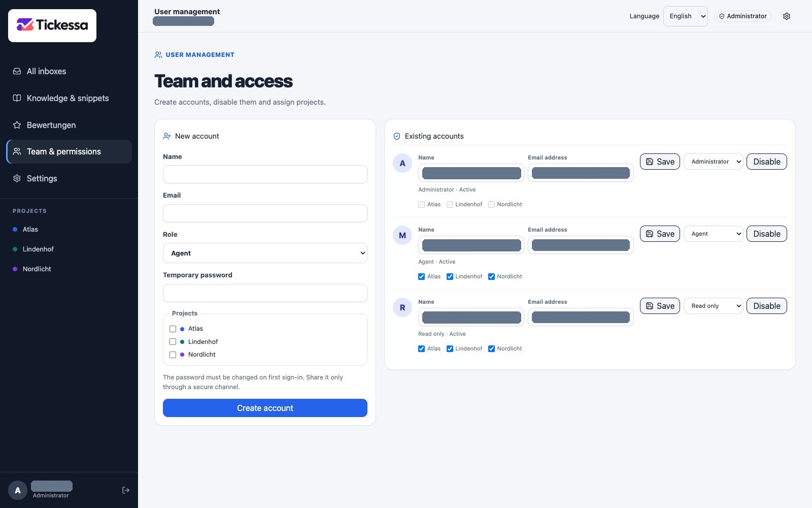812x508 pixels.
Task: Disable the Agent account
Action: (767, 234)
